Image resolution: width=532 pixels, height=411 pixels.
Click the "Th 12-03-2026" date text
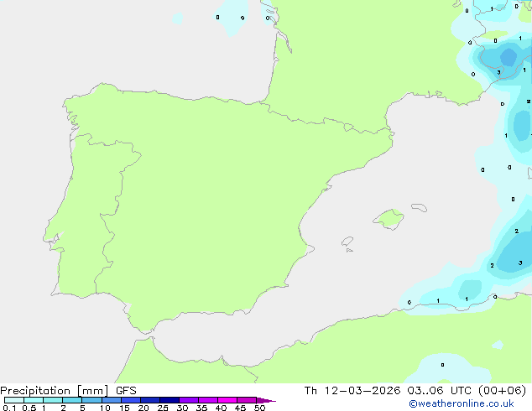(x=352, y=391)
